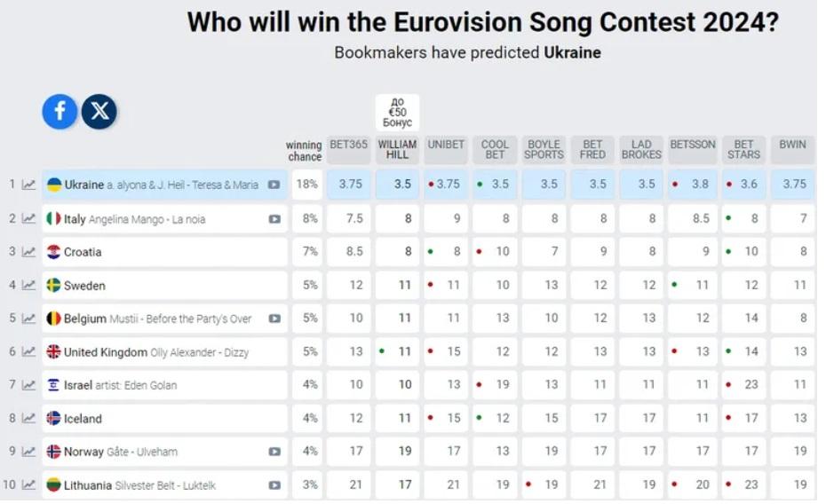
Task: Share on Facebook via the round icon
Action: click(60, 112)
